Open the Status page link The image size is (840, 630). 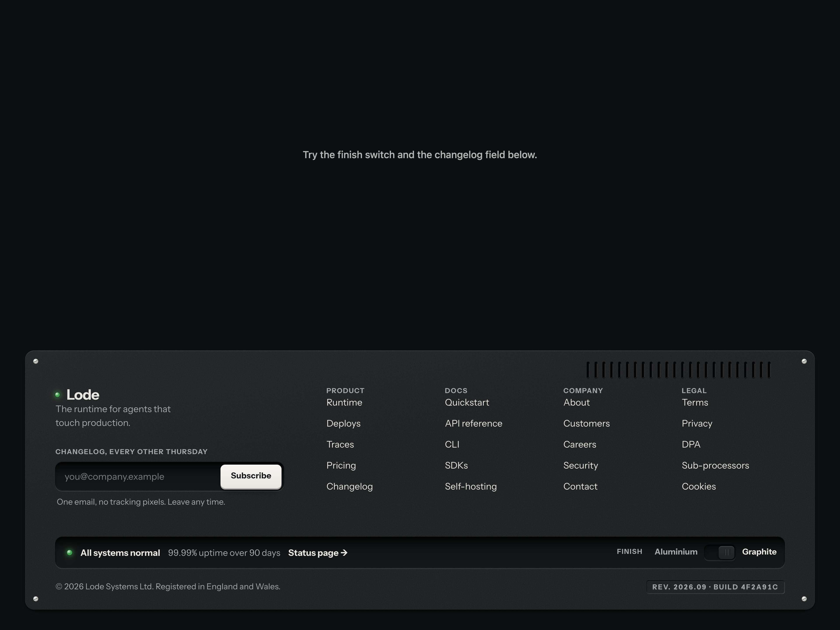[x=318, y=553]
